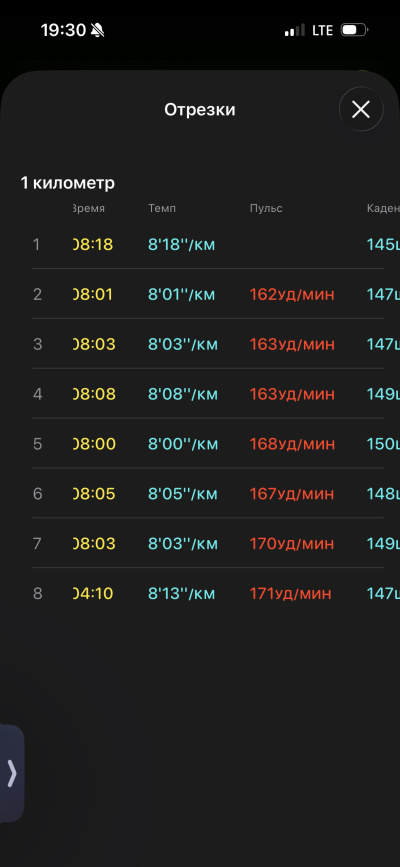400x867 pixels.
Task: Select 162уд/мин pulse in segment 2
Action: click(x=292, y=294)
